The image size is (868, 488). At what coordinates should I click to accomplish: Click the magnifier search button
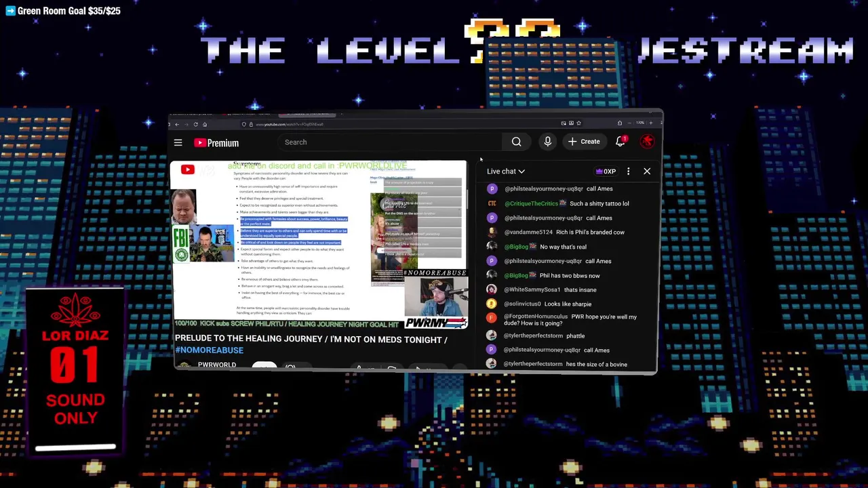point(517,142)
